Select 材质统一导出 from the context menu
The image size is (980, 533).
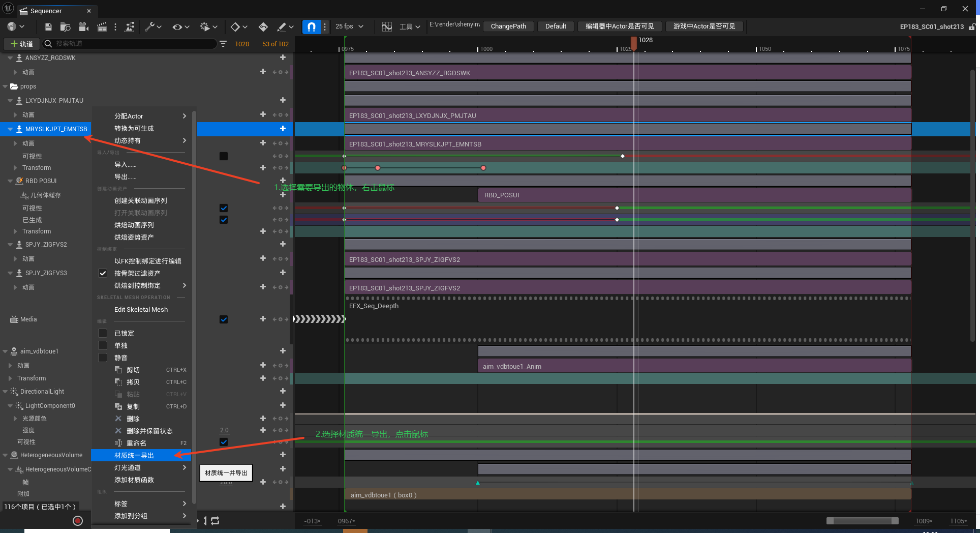pyautogui.click(x=134, y=455)
